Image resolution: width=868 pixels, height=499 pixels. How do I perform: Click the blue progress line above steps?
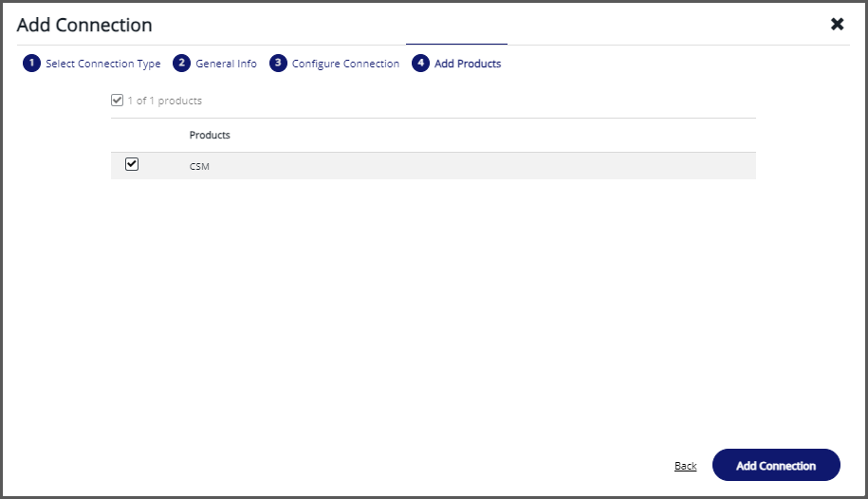click(456, 45)
